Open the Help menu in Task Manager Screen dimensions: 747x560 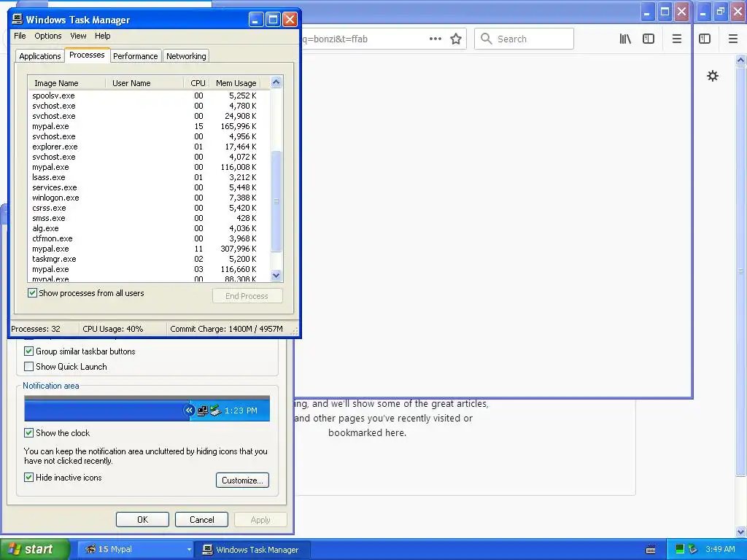coord(102,36)
